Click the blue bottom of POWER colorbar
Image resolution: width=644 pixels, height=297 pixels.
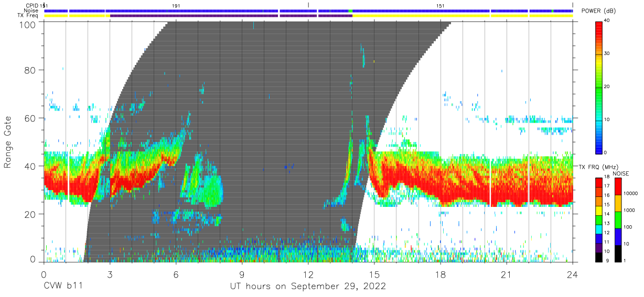598,147
